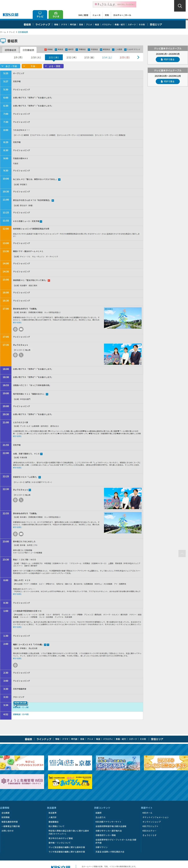Open オンラインショップ footer link
Image resolution: width=188 pixels, height=868 pixels.
(x=151, y=822)
